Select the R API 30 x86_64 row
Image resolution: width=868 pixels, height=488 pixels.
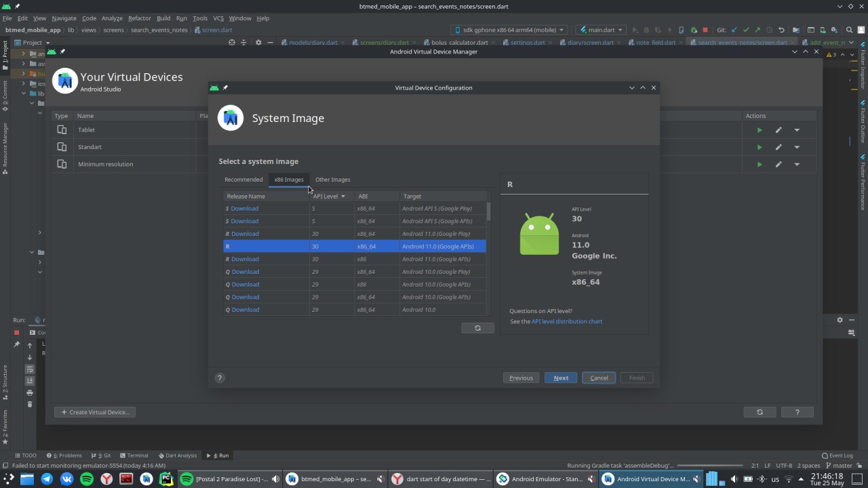pyautogui.click(x=355, y=246)
